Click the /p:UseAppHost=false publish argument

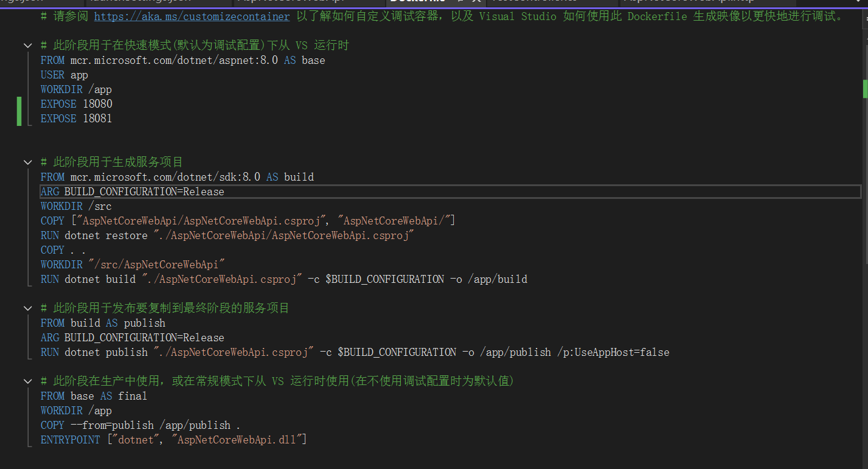tap(613, 352)
